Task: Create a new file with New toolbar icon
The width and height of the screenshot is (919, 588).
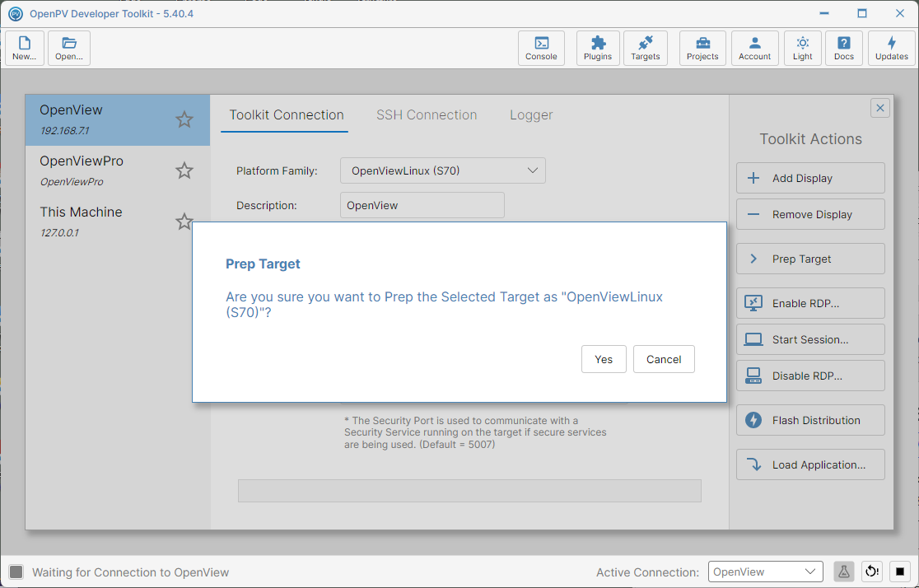Action: [25, 48]
